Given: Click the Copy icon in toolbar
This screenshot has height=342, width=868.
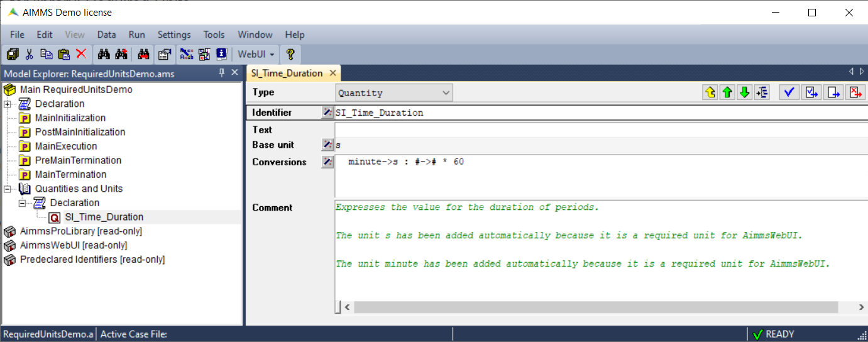Looking at the screenshot, I should (47, 54).
